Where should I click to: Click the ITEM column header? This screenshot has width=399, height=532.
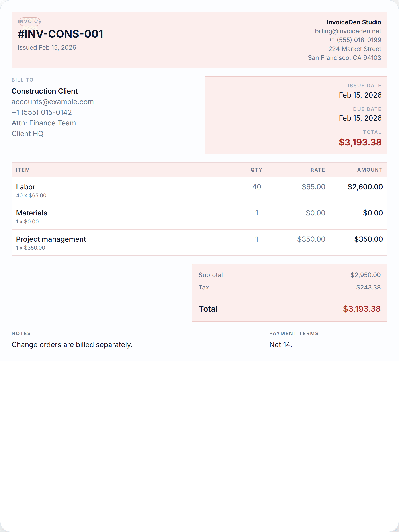click(x=23, y=170)
